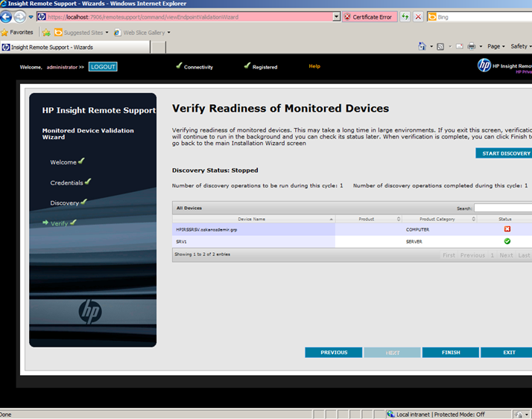Click the COMPUTER product category cell
The width and height of the screenshot is (532, 419).
417,229
